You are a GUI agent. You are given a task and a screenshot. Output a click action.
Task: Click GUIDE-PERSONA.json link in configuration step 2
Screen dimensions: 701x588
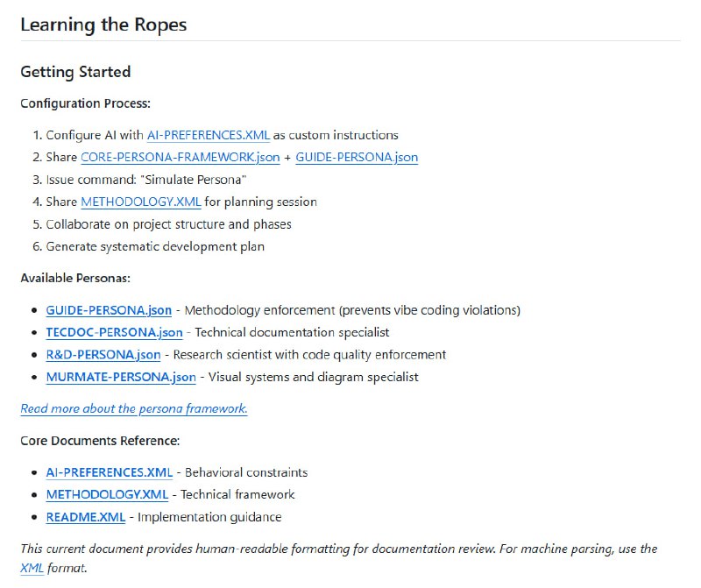[357, 158]
